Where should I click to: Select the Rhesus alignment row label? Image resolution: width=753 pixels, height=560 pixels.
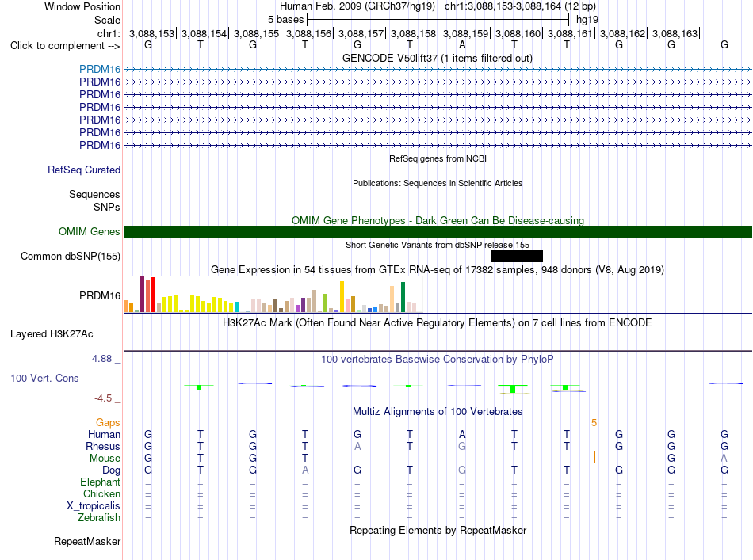click(x=103, y=446)
